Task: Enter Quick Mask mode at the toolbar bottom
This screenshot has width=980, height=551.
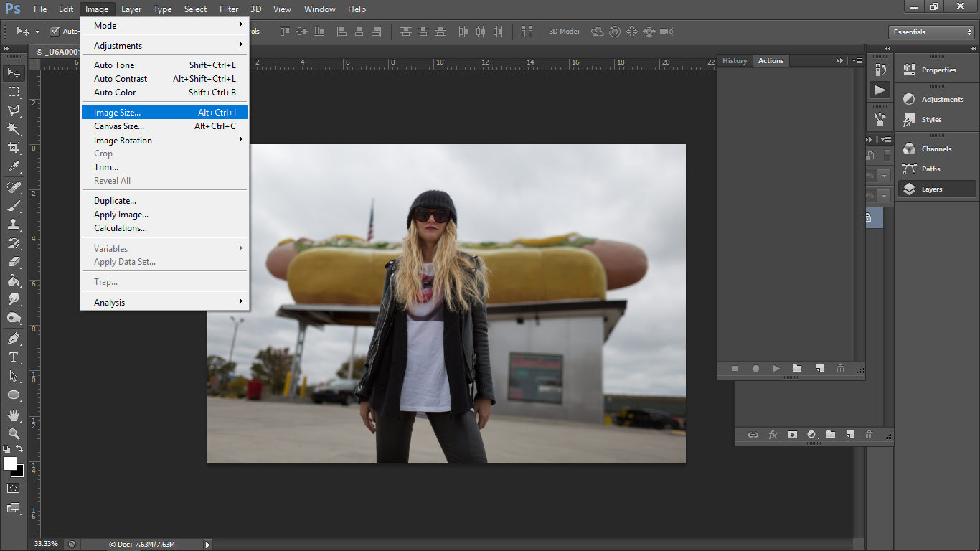Action: click(x=13, y=488)
